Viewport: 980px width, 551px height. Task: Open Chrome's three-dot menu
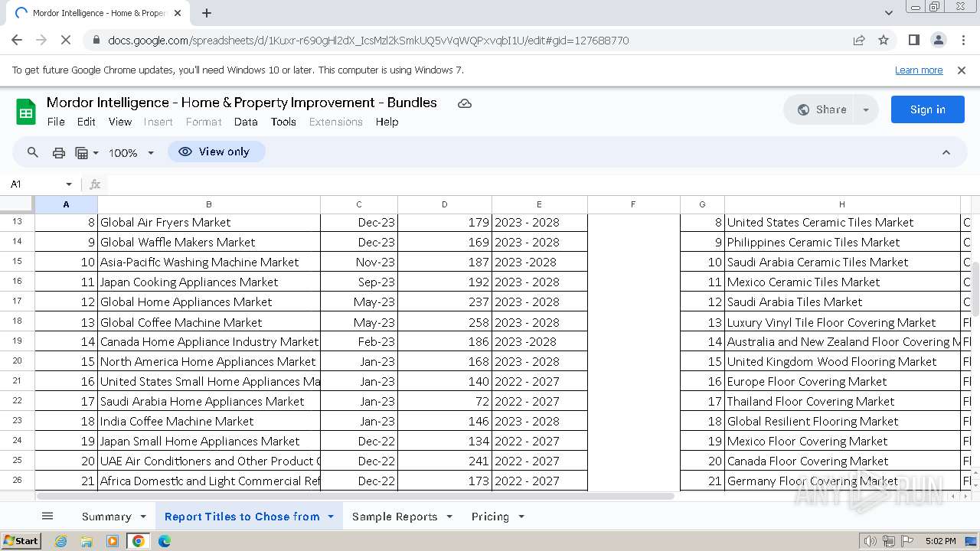point(963,40)
